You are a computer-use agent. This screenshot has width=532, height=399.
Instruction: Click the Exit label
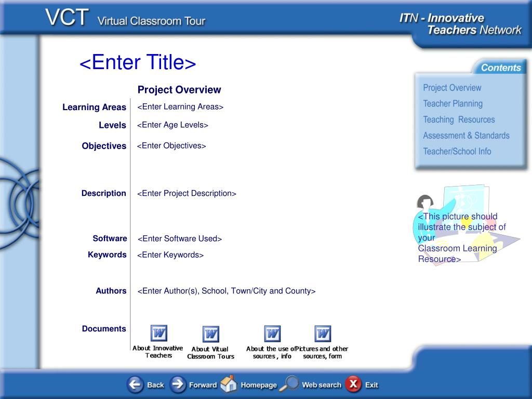371,385
